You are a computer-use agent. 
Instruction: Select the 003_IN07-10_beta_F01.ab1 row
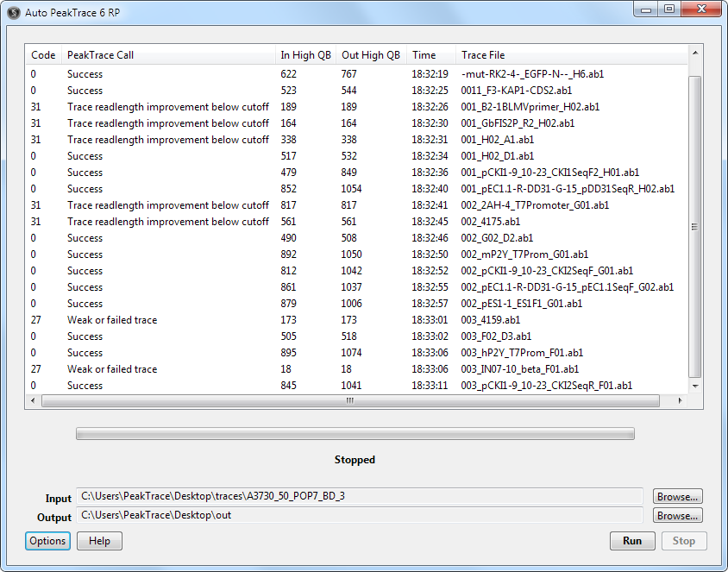click(x=356, y=369)
